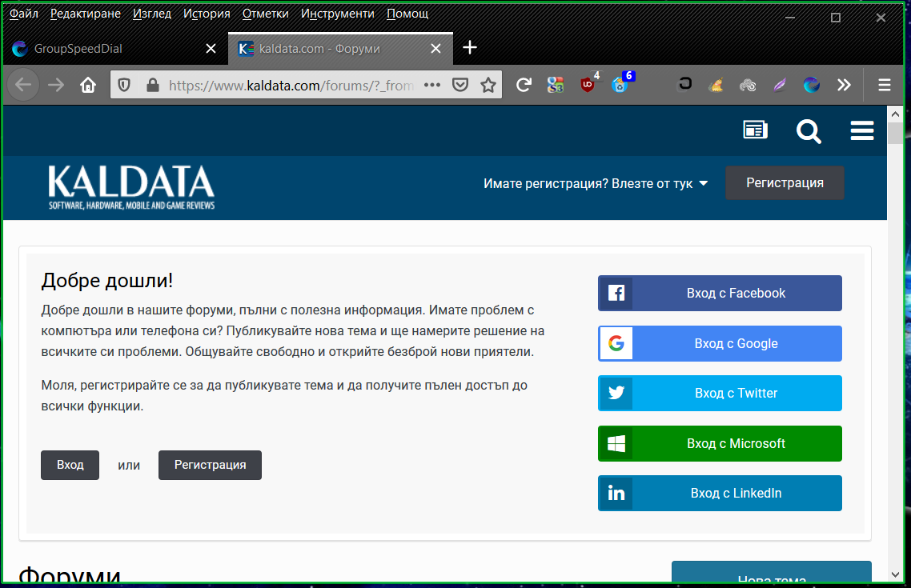The image size is (911, 588).
Task: Sign in with Вход с Twitter
Action: (720, 393)
